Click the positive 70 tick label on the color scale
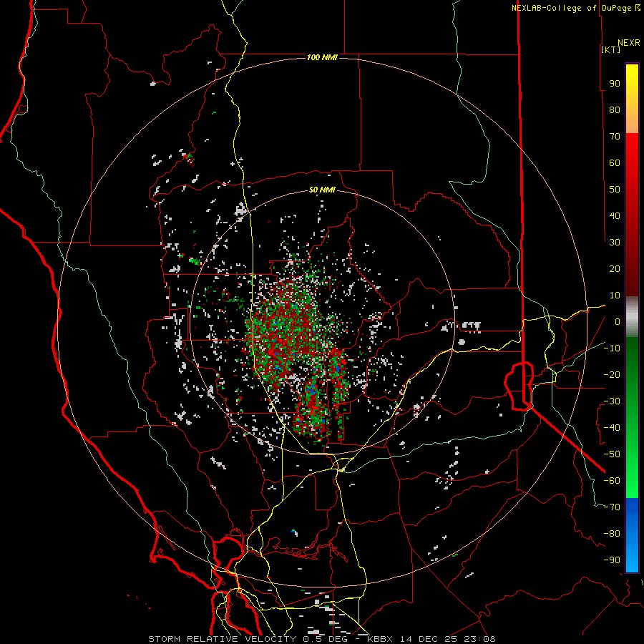 point(615,137)
